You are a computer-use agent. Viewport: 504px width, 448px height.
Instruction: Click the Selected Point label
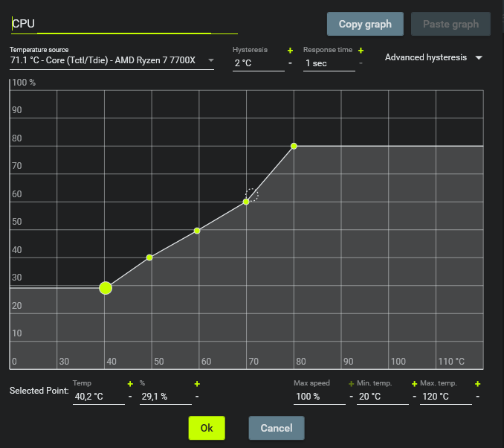pos(39,391)
